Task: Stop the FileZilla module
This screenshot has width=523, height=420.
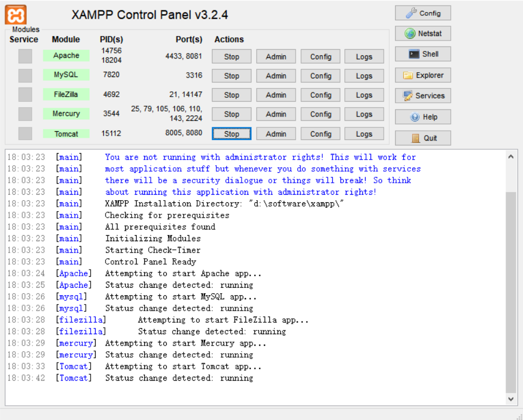Action: click(x=232, y=95)
